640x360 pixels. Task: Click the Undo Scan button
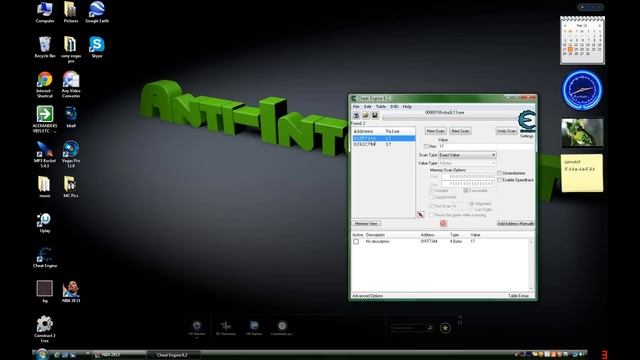(507, 131)
